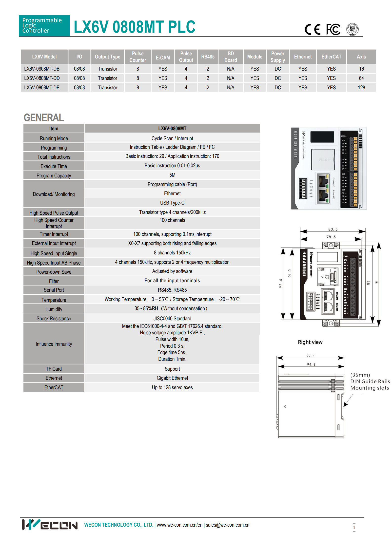392x554 pixels.
Task: Click the "83.5" width dimension label
Action: (x=333, y=229)
